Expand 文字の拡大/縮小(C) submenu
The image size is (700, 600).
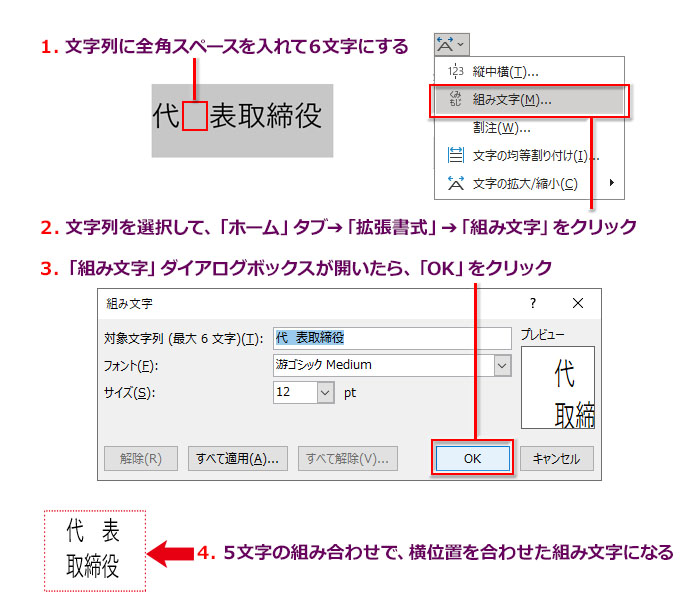(529, 183)
